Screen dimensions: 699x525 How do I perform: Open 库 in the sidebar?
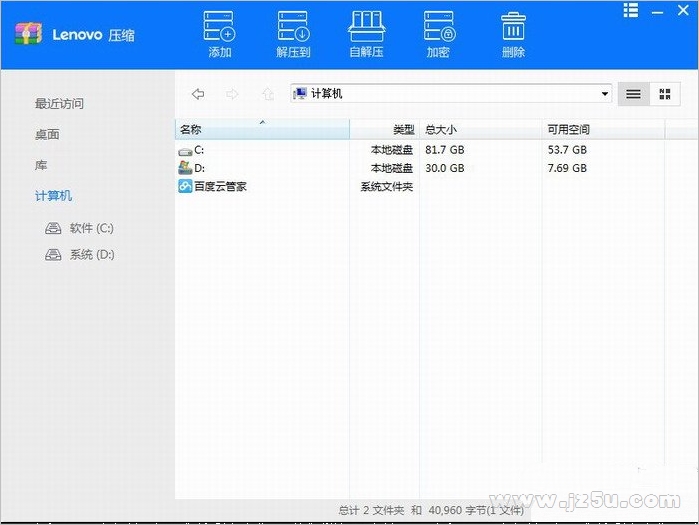tap(41, 165)
